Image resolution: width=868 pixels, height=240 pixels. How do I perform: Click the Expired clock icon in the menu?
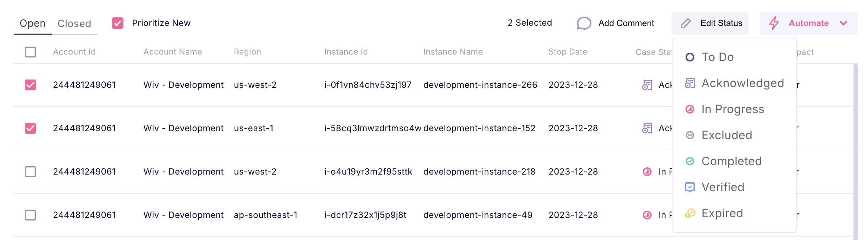[x=690, y=214]
